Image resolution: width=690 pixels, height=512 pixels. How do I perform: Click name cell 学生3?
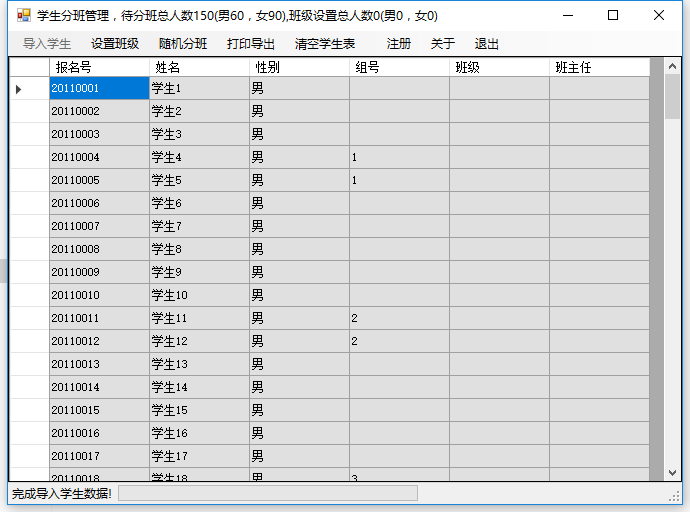[x=199, y=134]
